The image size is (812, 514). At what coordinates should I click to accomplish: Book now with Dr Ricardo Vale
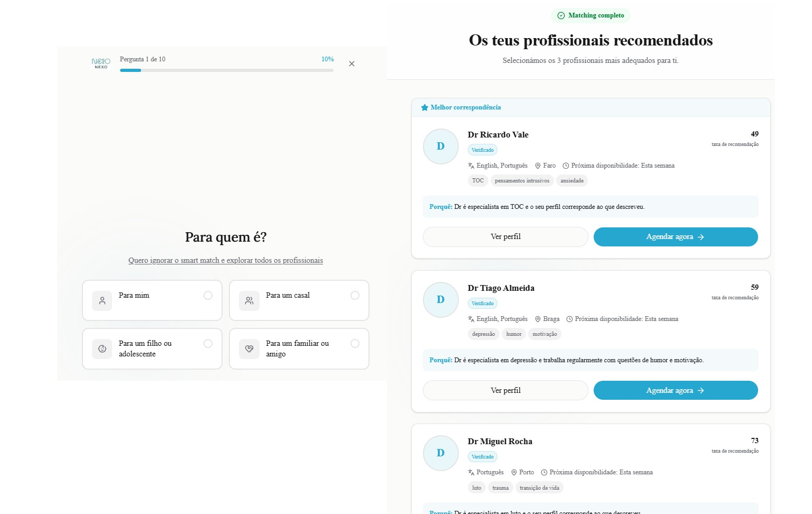tap(675, 237)
